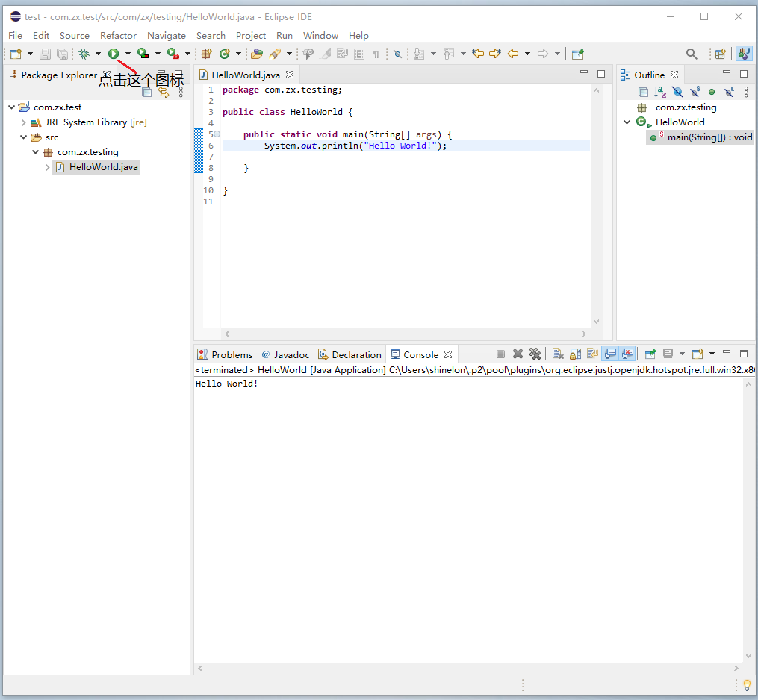Click the Java perspective icon
The width and height of the screenshot is (758, 700).
tap(744, 54)
